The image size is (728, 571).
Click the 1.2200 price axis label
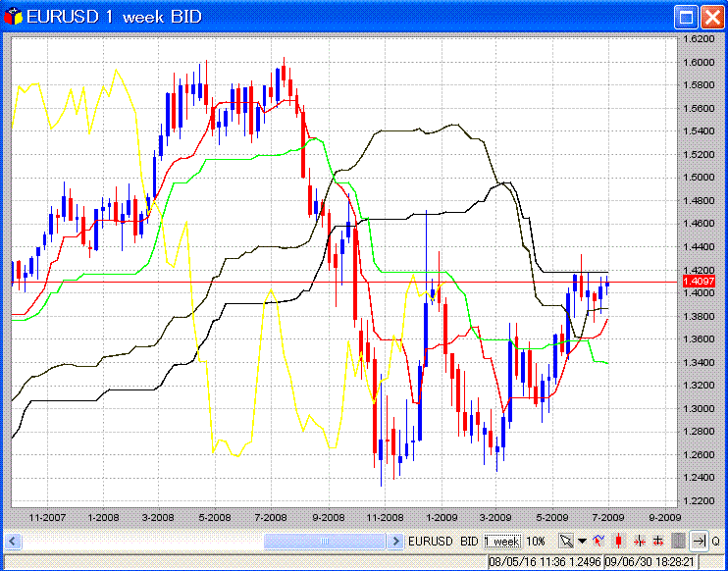700,501
